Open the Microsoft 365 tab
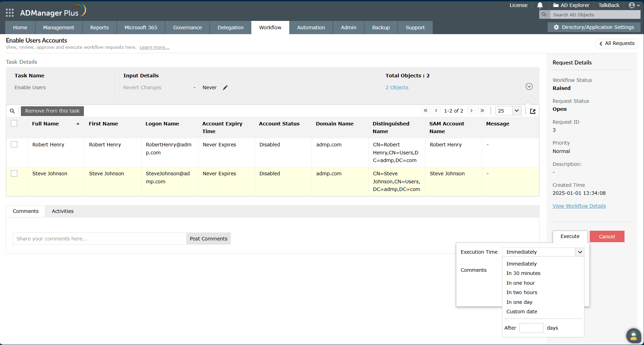The height and width of the screenshot is (345, 644). coord(141,28)
